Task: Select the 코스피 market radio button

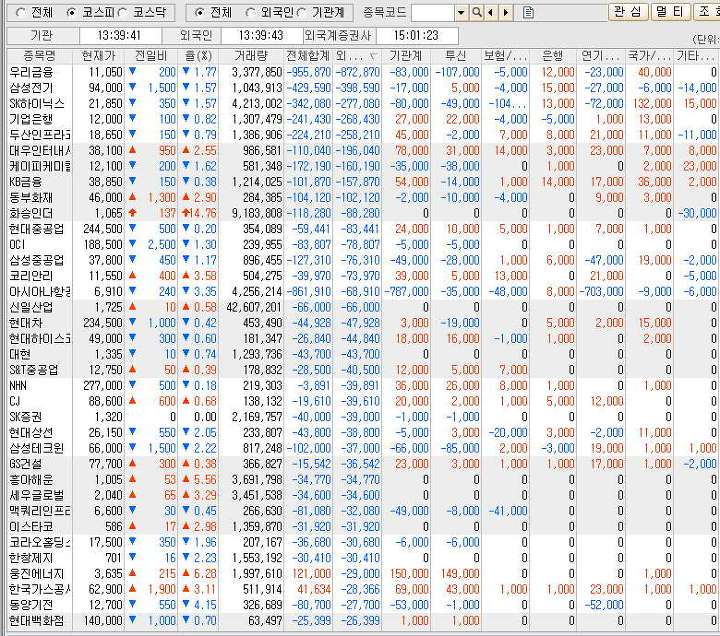Action: [71, 12]
